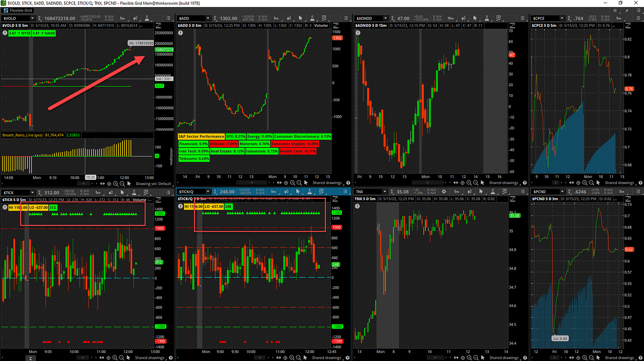Toggle the symbol link icon next to $ADD

coord(216,18)
